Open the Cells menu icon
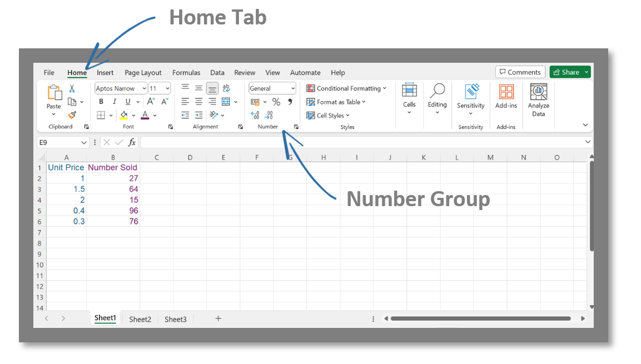This screenshot has height=364, width=641. coord(409,90)
